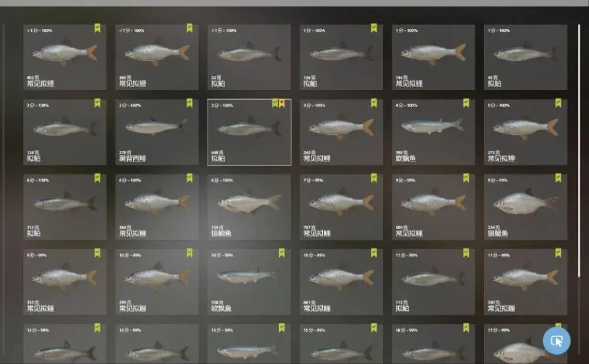Click green checkmark badge on 402克 常见拟鲤
589x364 pixels.
[x=97, y=28]
